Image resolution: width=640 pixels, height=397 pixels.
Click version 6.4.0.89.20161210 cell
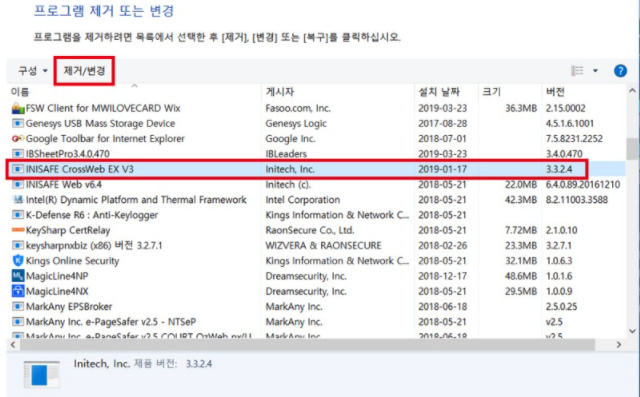583,184
